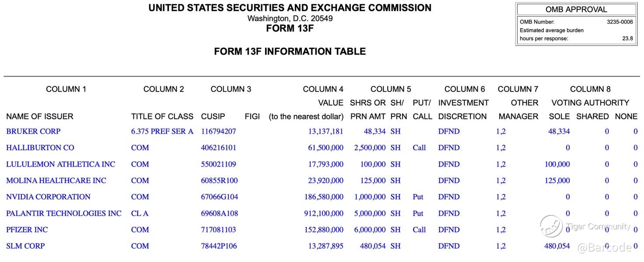The width and height of the screenshot is (644, 262).
Task: Click the CUSIP column header
Action: point(213,117)
